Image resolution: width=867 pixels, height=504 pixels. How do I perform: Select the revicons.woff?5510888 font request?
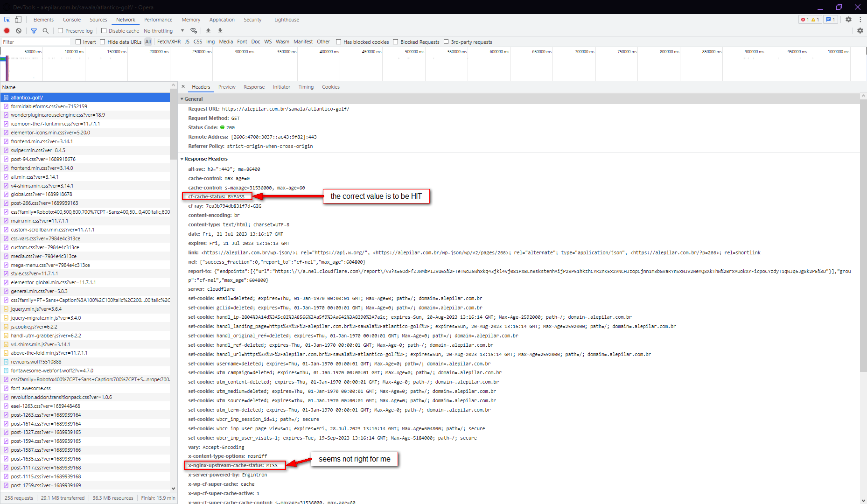tap(85, 362)
